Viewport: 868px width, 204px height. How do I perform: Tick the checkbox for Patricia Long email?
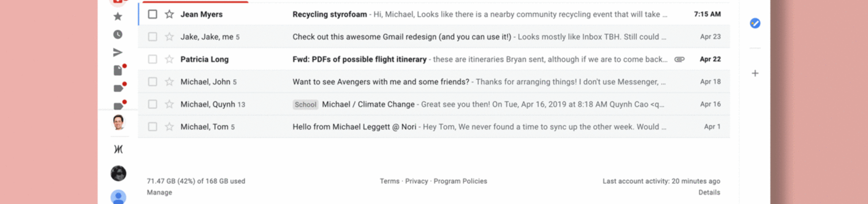152,59
